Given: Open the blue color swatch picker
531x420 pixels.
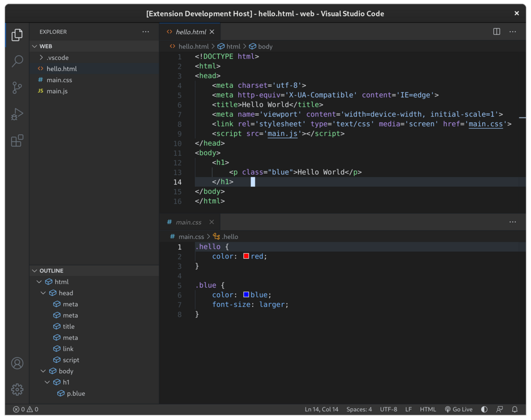Looking at the screenshot, I should [x=246, y=295].
